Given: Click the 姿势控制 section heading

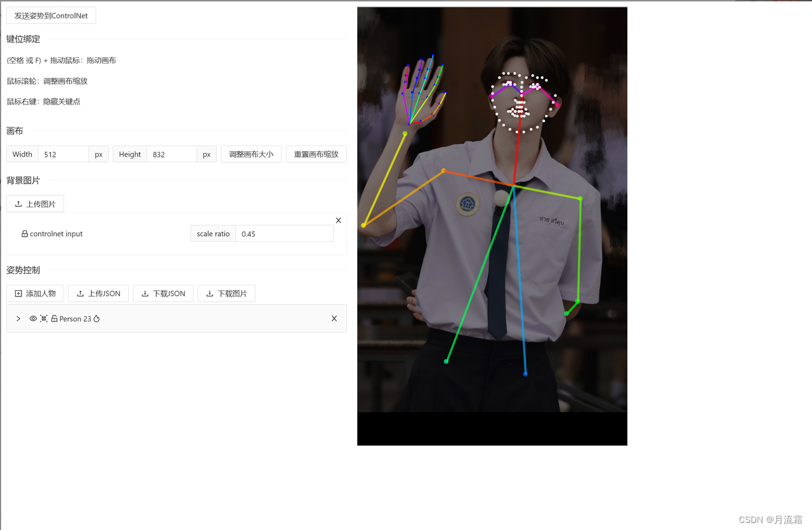Looking at the screenshot, I should (23, 270).
